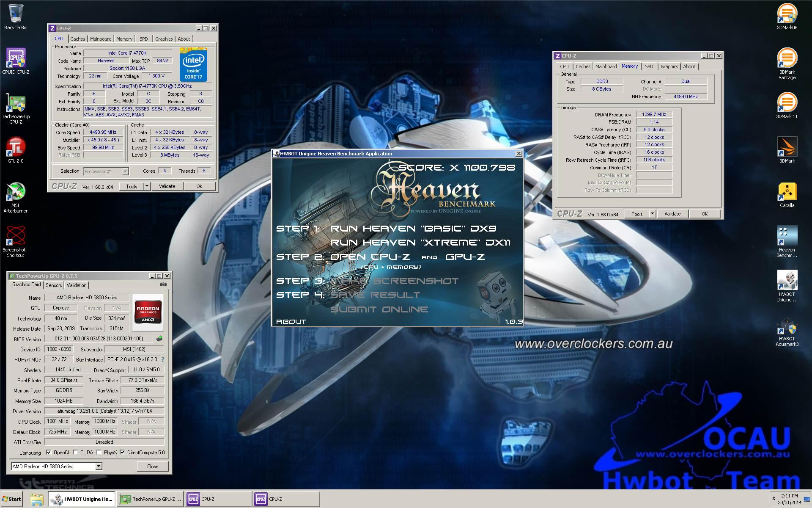Open CPUID CPU-Z desktop shortcut
The height and width of the screenshot is (508, 812).
[16, 61]
